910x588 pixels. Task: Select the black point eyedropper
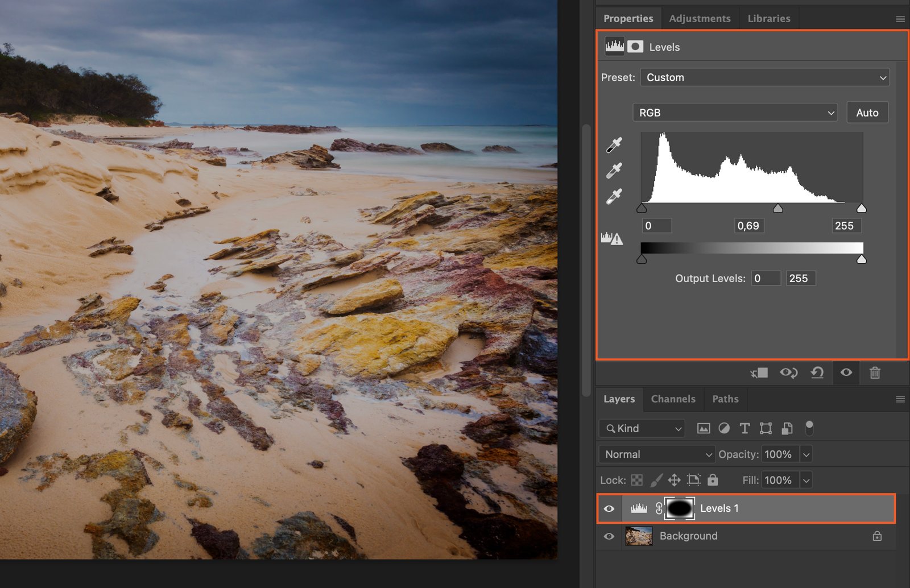[614, 145]
